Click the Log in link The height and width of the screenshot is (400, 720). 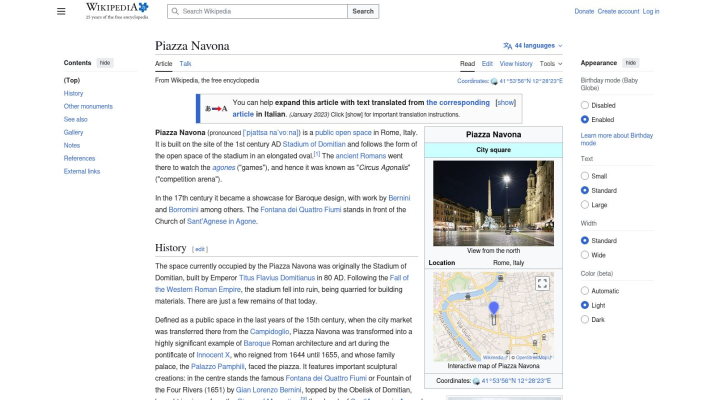[651, 11]
